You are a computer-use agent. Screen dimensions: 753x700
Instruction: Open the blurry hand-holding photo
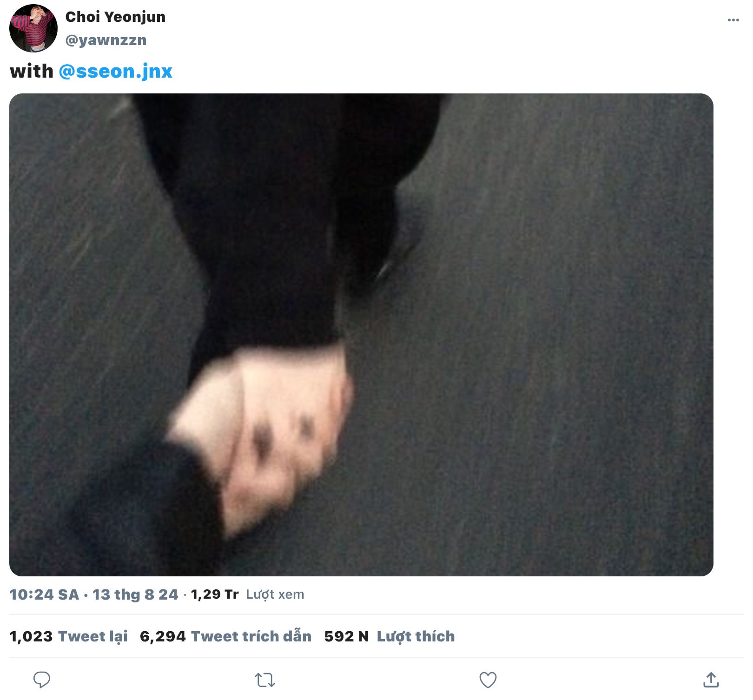(x=361, y=335)
